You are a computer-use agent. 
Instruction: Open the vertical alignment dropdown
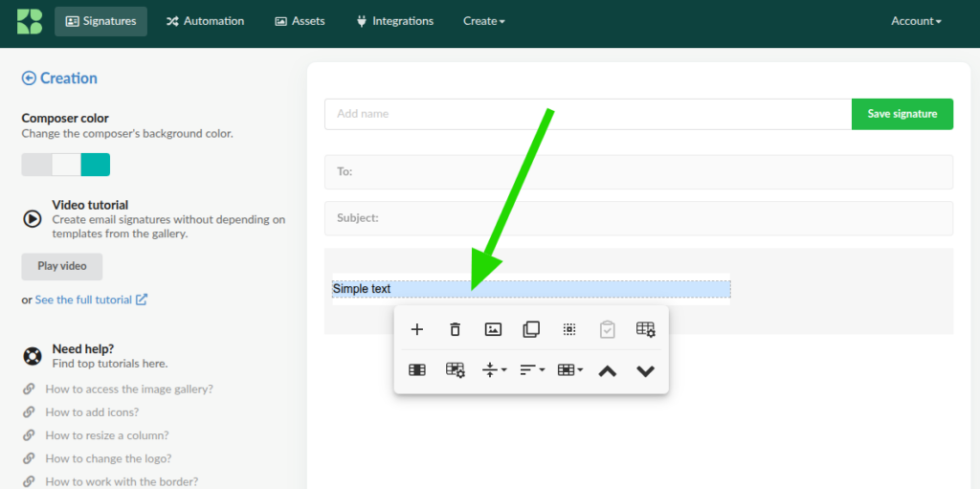click(494, 370)
